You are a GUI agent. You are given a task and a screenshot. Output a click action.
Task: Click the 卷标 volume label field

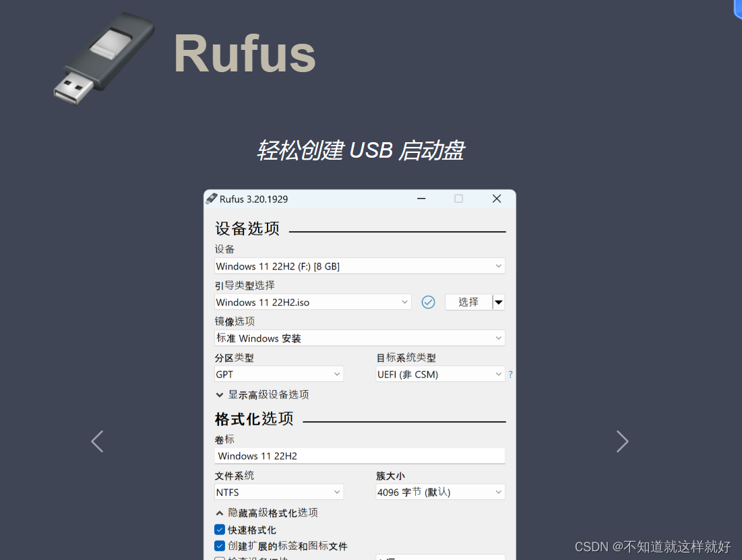point(360,456)
